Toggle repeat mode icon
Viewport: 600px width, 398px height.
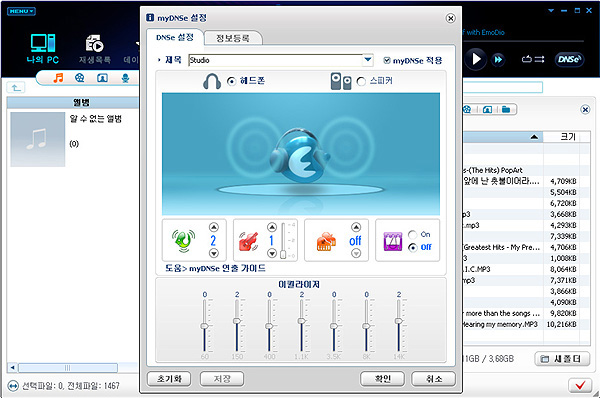pyautogui.click(x=527, y=59)
